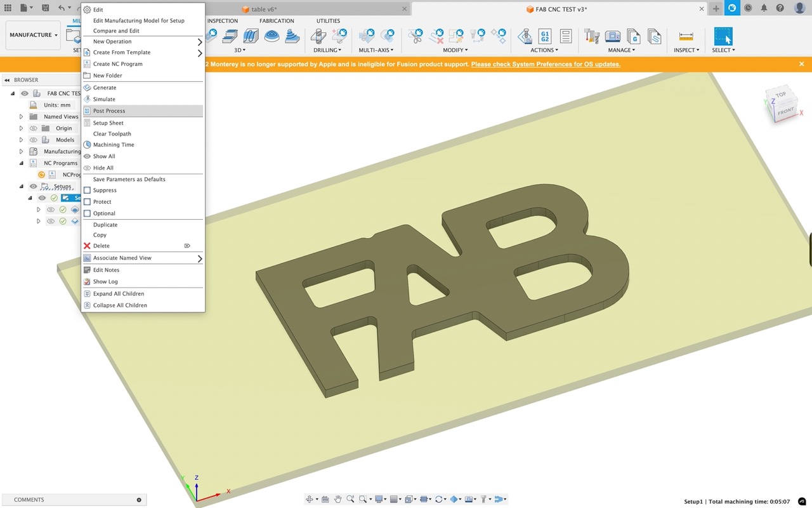Dismiss the orange warning banner
The width and height of the screenshot is (812, 508).
(801, 64)
